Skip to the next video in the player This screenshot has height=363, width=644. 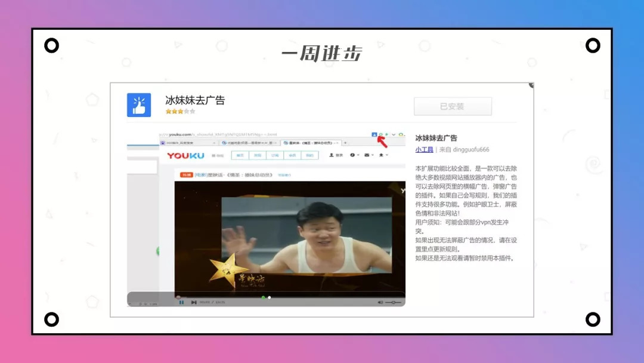point(194,302)
